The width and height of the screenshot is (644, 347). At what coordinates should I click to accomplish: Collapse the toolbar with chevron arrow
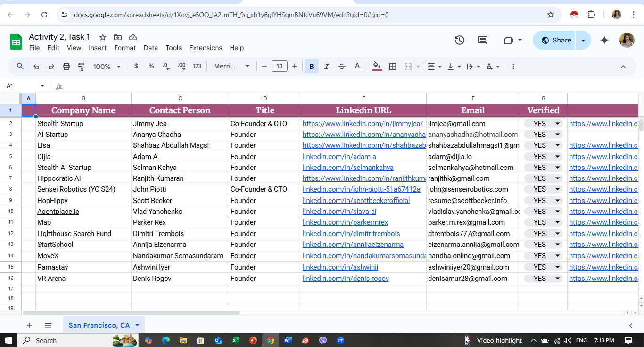pyautogui.click(x=623, y=67)
